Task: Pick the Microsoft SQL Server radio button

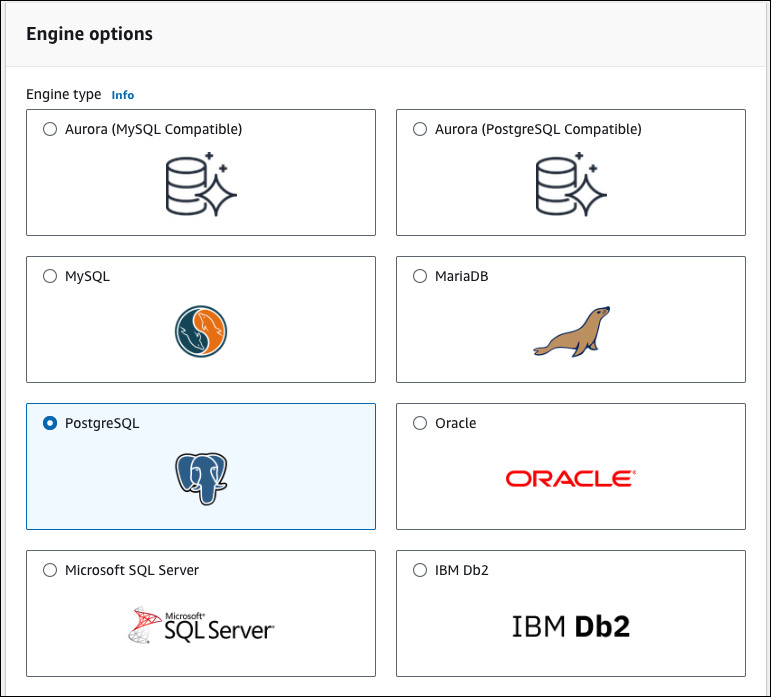Action: tap(50, 570)
